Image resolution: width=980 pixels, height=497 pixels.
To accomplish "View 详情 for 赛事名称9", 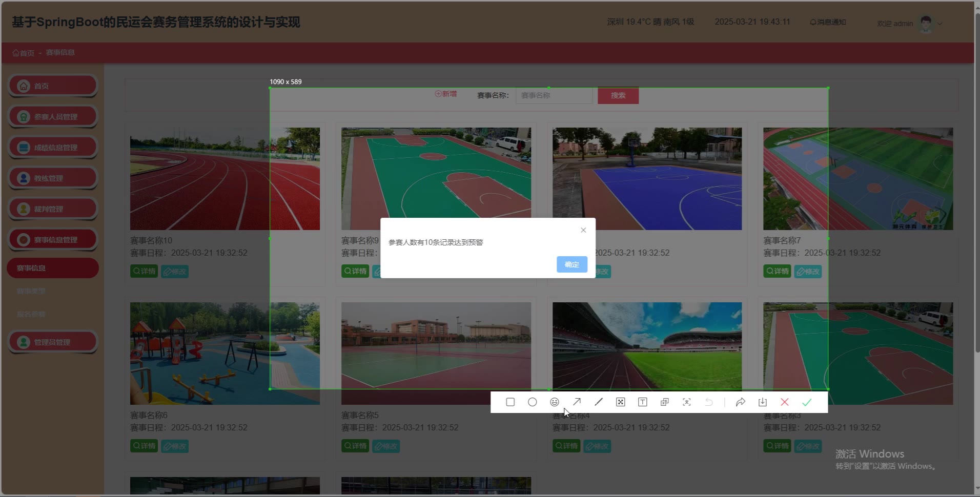I will click(355, 271).
